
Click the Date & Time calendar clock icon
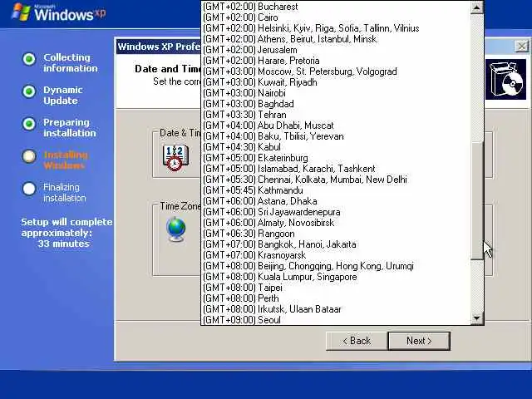(175, 157)
